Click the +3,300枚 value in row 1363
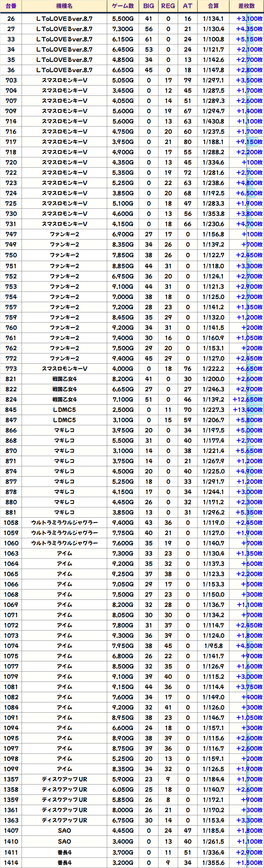Viewport: 264px width, 868px height. [x=249, y=820]
